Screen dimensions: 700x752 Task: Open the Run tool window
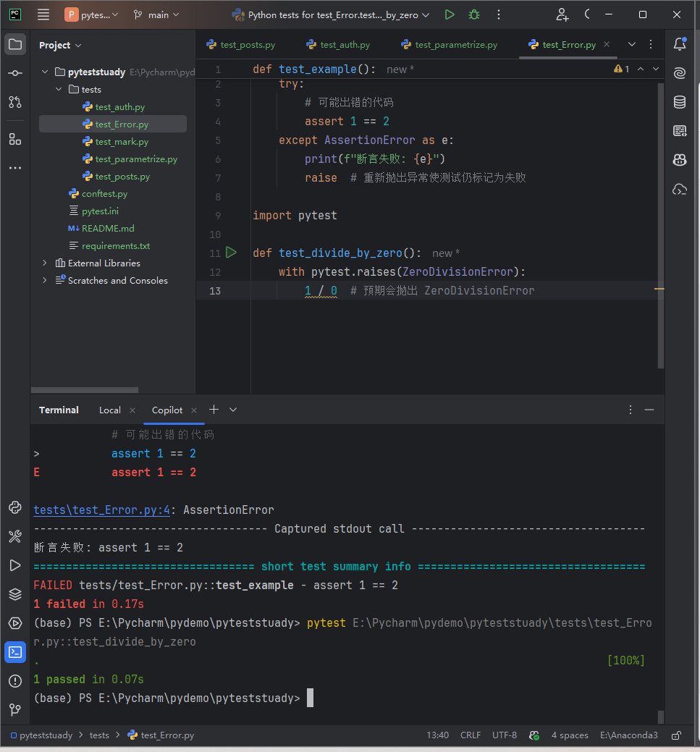[x=15, y=565]
